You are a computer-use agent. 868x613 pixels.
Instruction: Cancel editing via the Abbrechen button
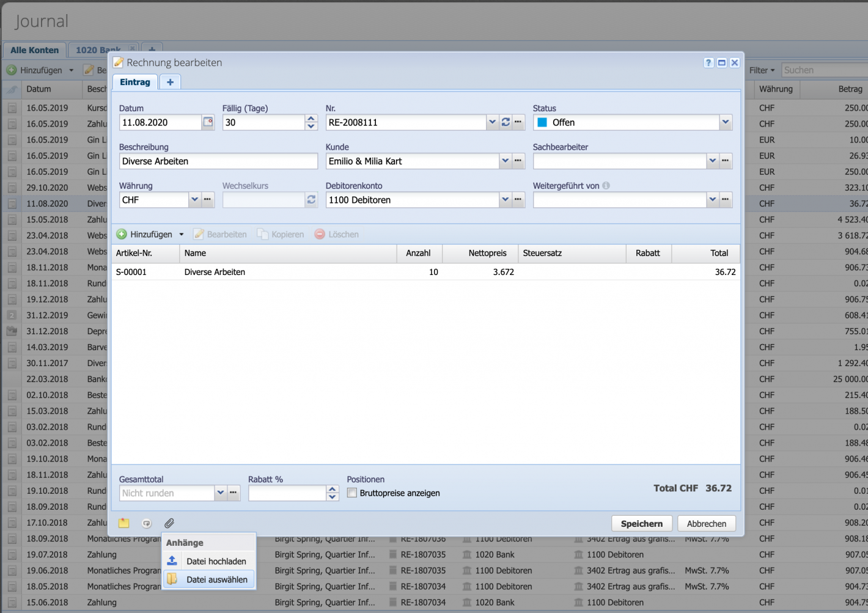coord(706,523)
